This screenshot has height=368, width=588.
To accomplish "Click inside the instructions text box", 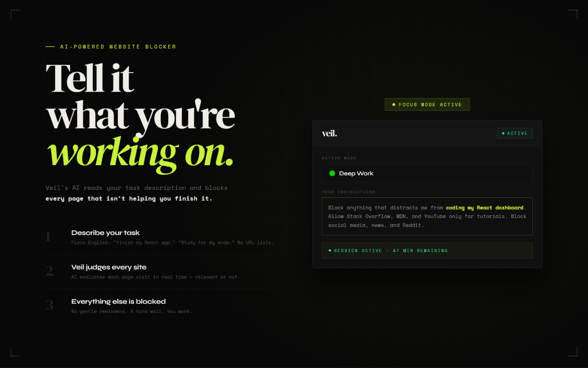I will [x=427, y=216].
